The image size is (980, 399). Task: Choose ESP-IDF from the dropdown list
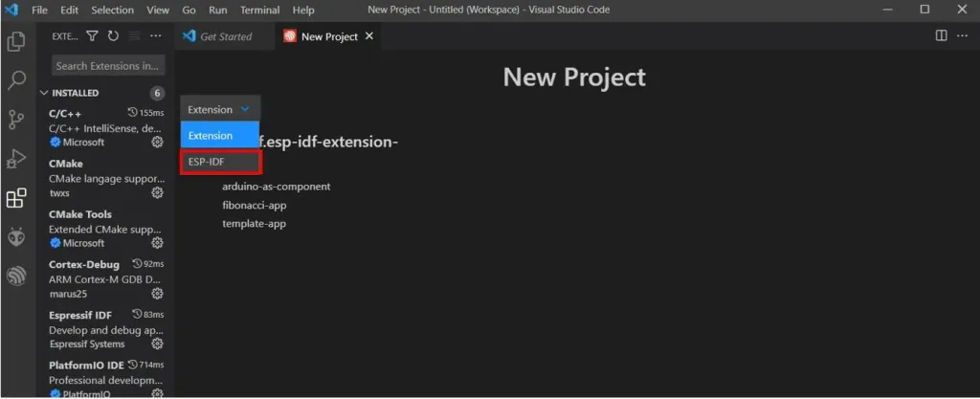221,162
